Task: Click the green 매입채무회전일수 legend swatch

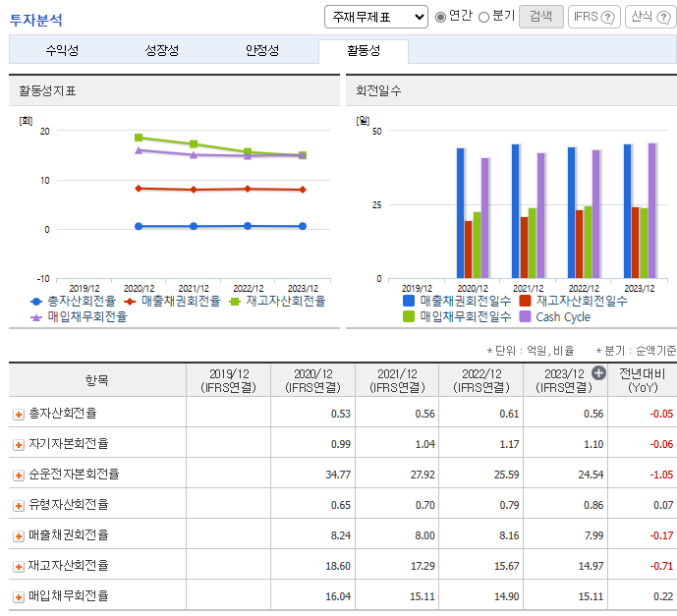Action: click(409, 316)
